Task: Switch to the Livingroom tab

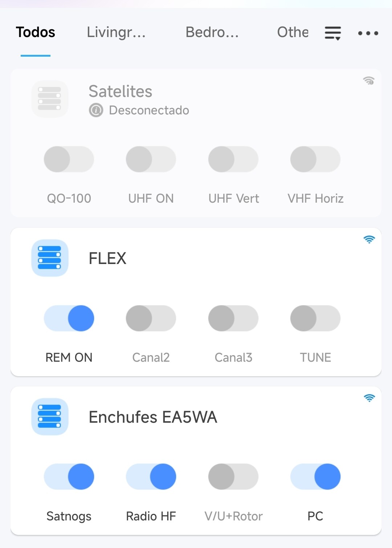Action: pos(116,32)
